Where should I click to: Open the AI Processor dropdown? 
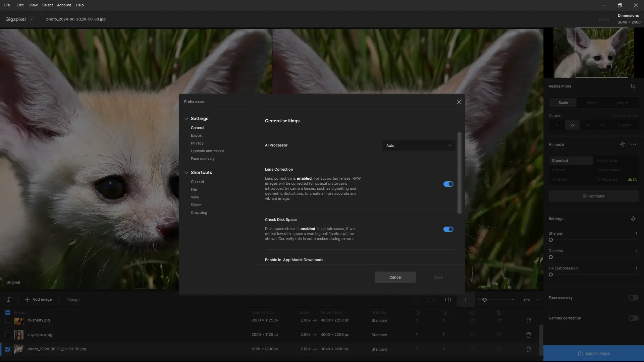tap(419, 145)
